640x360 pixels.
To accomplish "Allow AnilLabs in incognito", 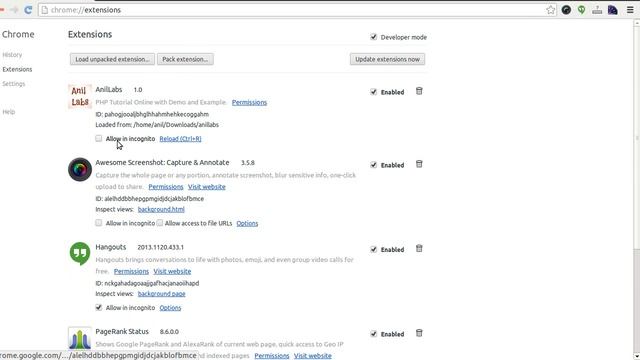I will tap(99, 138).
